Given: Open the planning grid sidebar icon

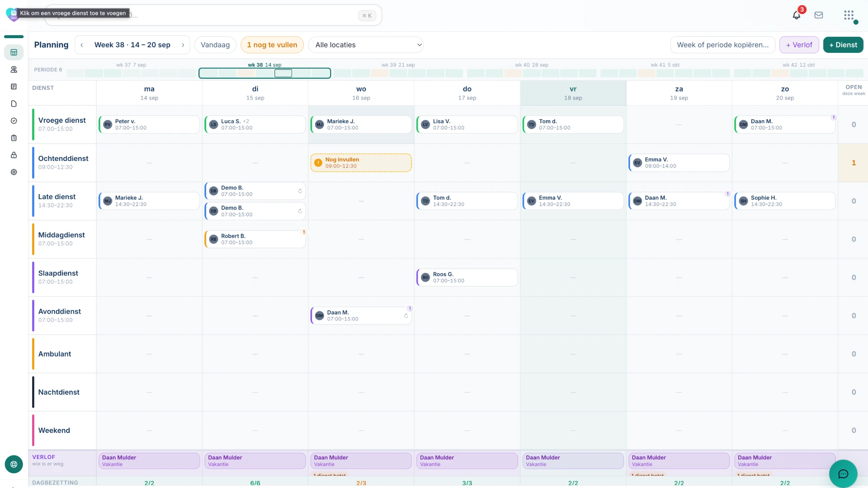Looking at the screenshot, I should [x=14, y=52].
